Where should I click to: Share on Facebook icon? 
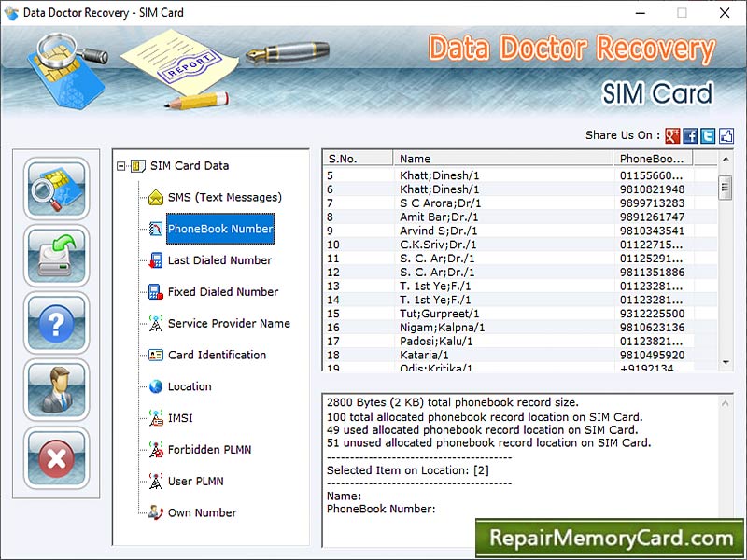pyautogui.click(x=690, y=135)
